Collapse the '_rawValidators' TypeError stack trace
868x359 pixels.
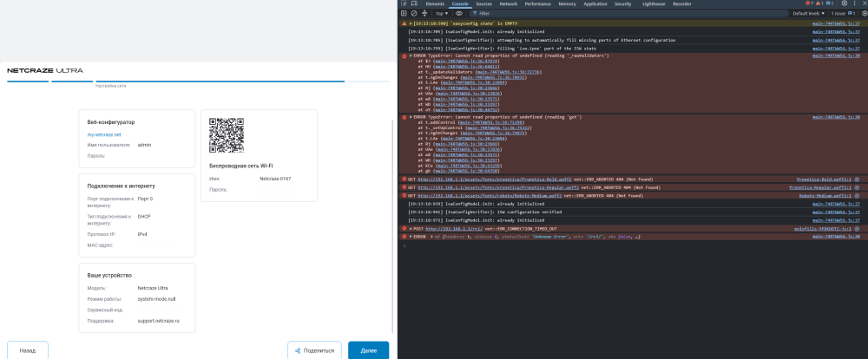pos(411,55)
